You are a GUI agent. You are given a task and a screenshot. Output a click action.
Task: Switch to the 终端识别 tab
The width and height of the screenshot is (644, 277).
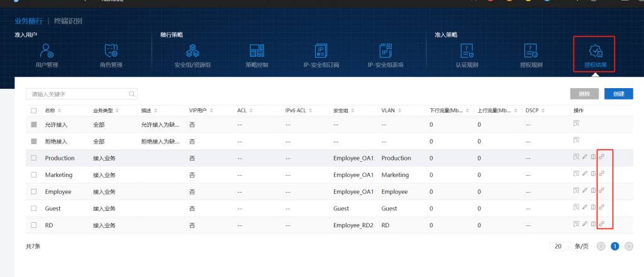pos(68,21)
